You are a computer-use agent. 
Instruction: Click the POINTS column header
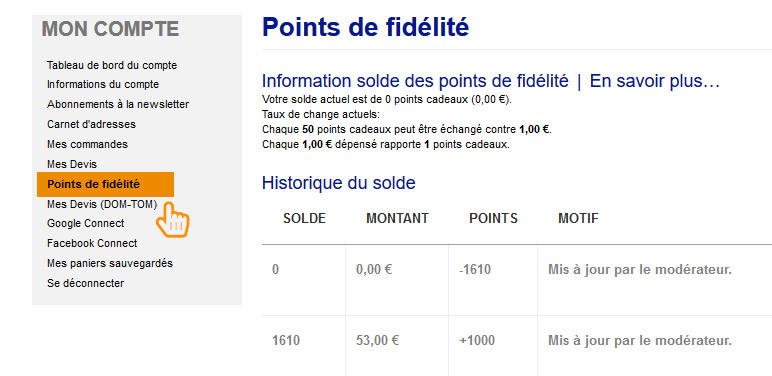coord(493,219)
